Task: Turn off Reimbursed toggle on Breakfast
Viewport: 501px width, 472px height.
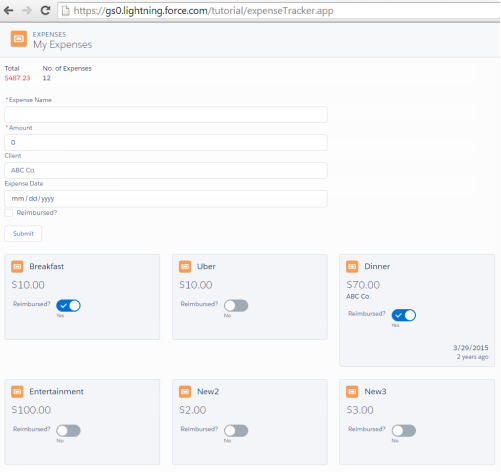Action: pos(68,305)
